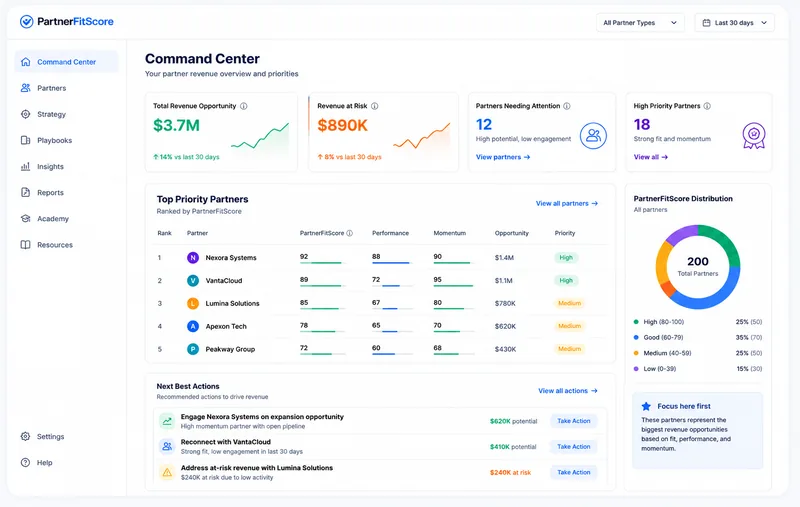
Task: Click the purple award ribbon icon
Action: [754, 136]
